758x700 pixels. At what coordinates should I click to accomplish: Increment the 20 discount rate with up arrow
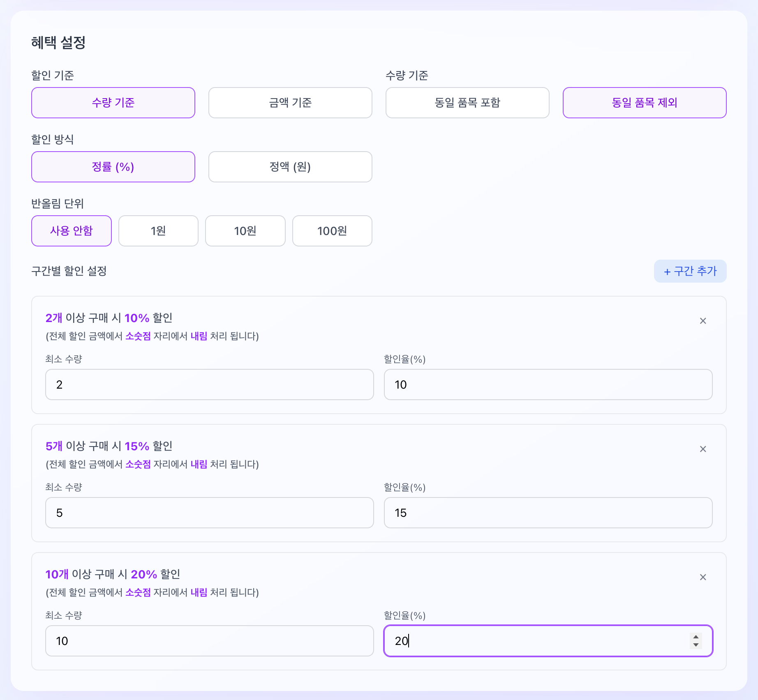[696, 637]
